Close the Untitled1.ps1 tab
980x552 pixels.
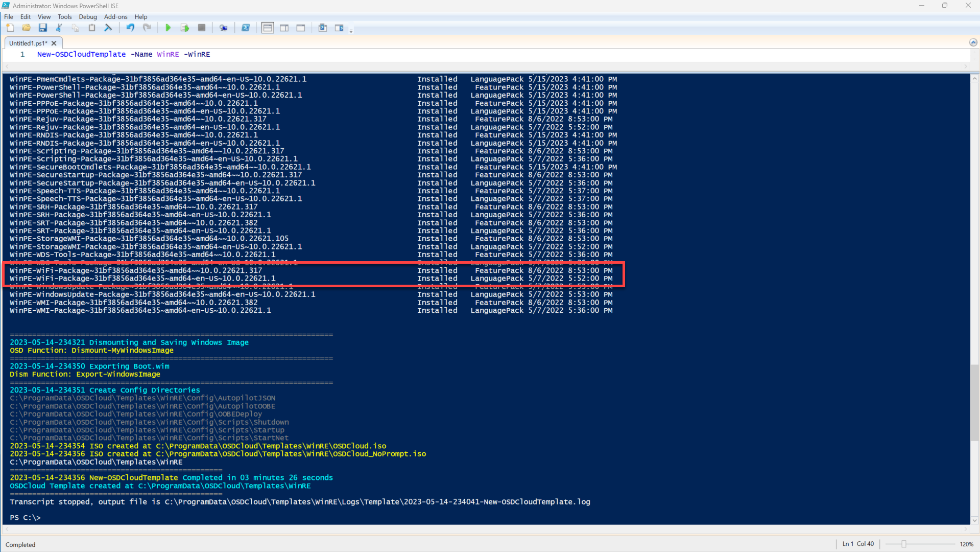pyautogui.click(x=54, y=43)
